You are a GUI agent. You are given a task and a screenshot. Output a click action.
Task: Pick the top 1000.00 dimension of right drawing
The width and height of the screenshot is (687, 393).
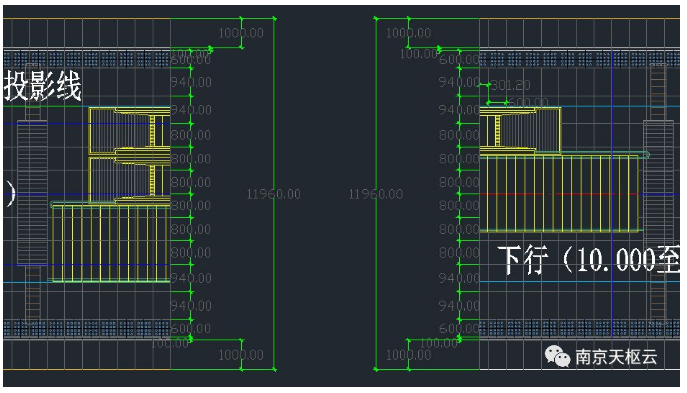tap(408, 33)
